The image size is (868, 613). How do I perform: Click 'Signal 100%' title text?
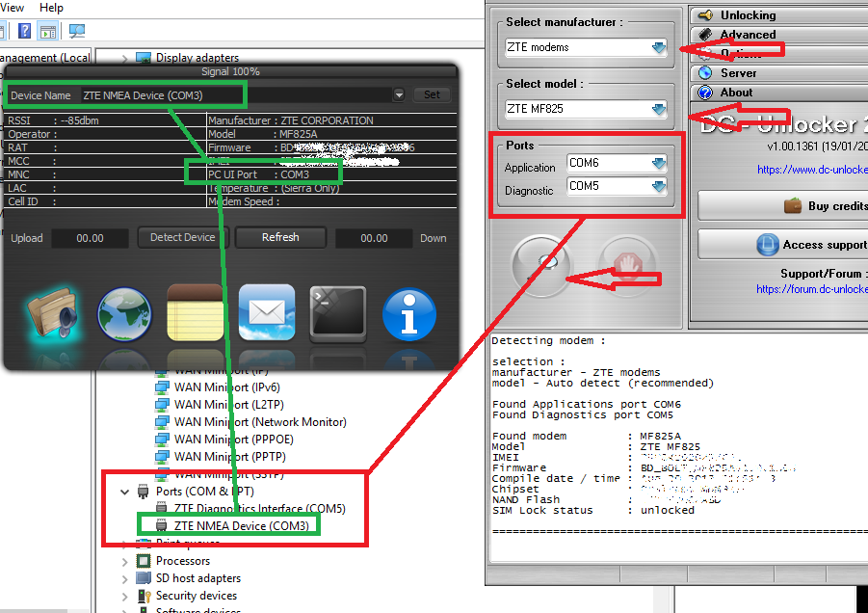[230, 71]
